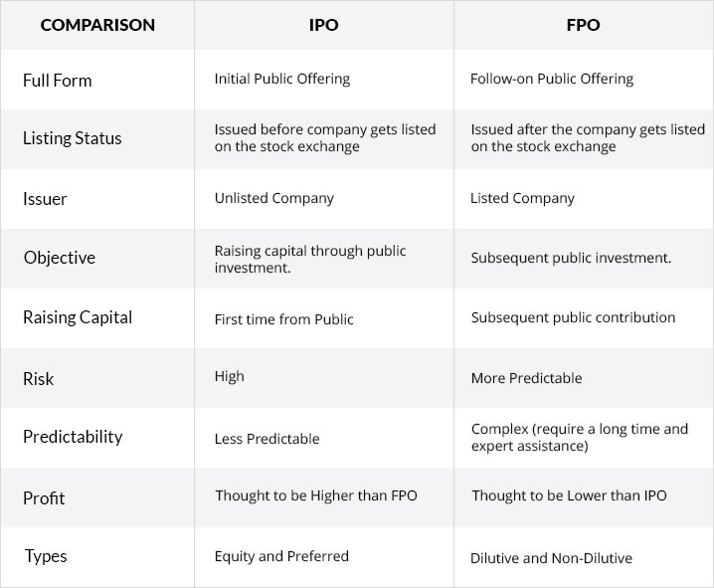Click the Types row label
Image resolution: width=714 pixels, height=588 pixels.
[x=45, y=556]
